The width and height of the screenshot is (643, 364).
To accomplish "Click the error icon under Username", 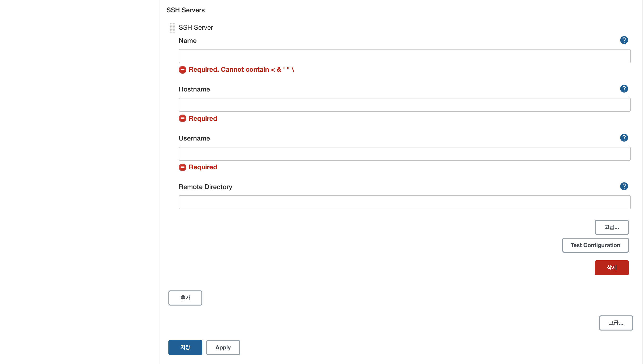I will point(183,167).
